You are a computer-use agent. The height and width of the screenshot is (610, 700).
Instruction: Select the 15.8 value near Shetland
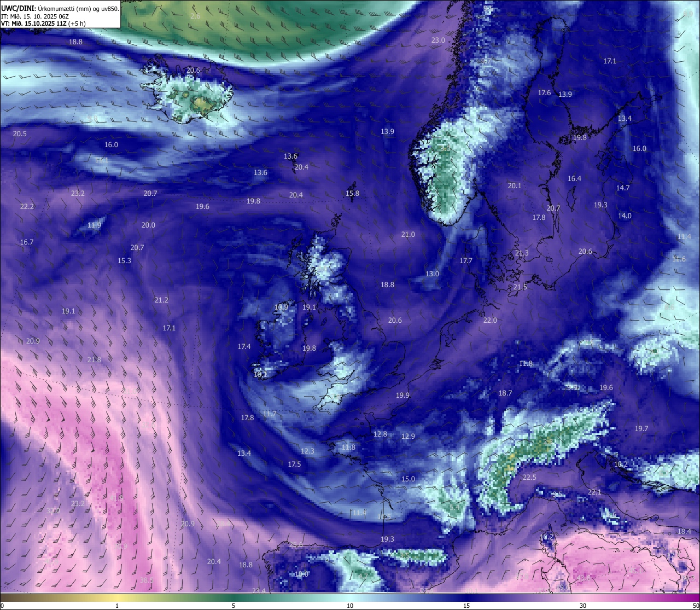[352, 194]
